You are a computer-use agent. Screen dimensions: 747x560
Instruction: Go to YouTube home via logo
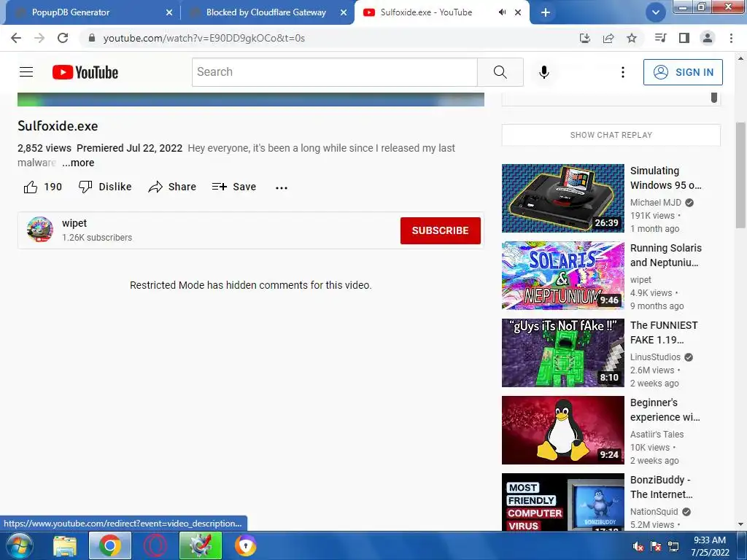pyautogui.click(x=85, y=72)
